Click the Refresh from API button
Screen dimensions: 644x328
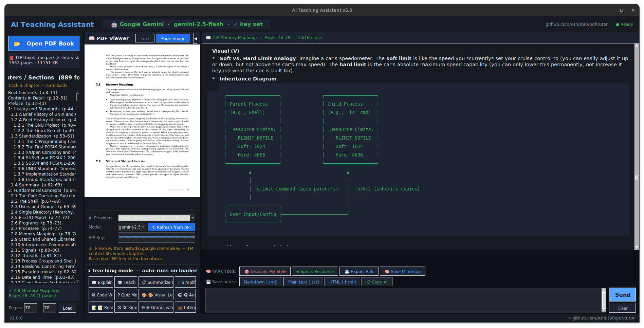pos(171,227)
